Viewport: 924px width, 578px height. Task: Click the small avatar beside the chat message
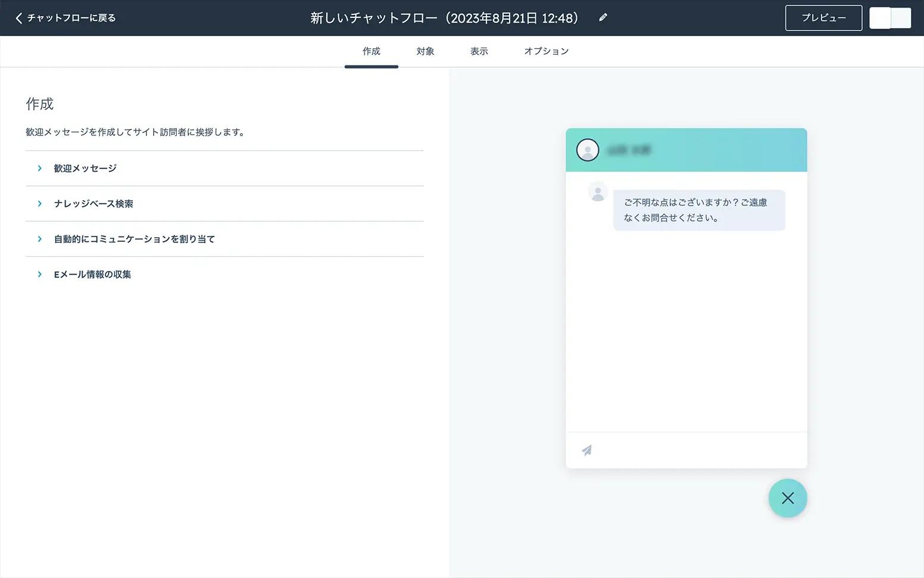point(598,192)
